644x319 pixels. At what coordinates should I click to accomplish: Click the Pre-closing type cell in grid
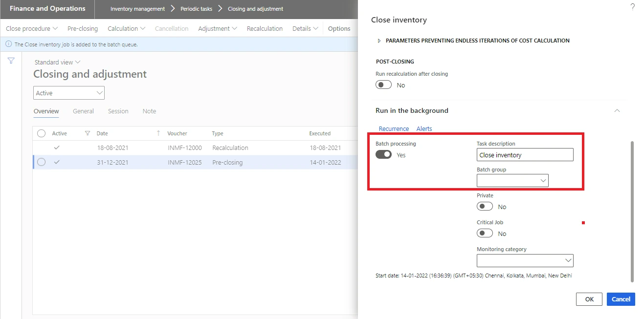pos(227,162)
